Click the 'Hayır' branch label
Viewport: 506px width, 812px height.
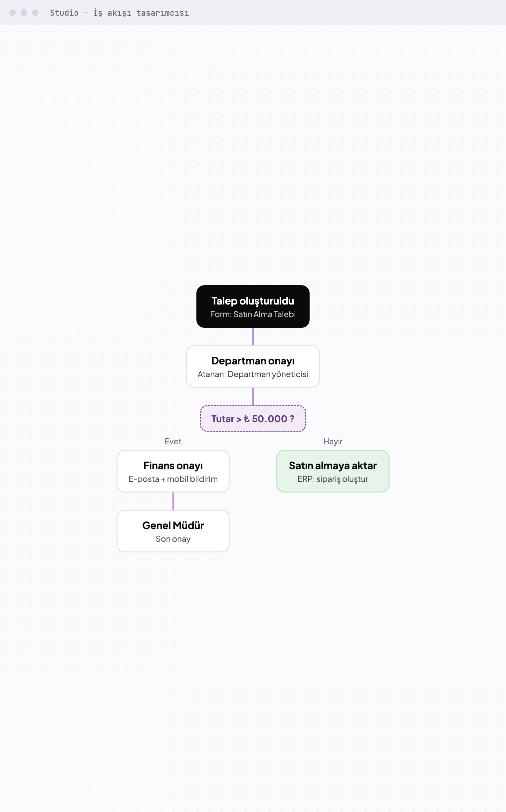pyautogui.click(x=333, y=442)
